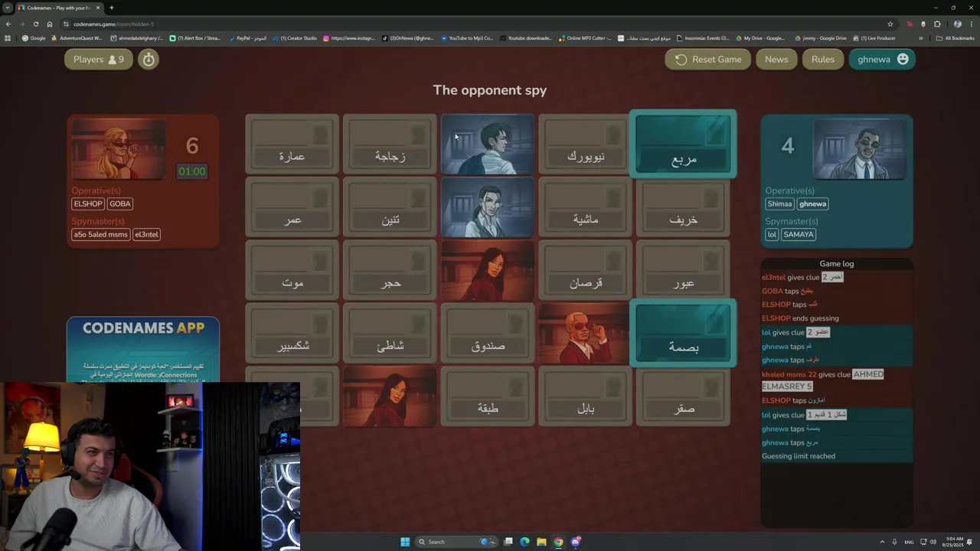The width and height of the screenshot is (980, 551).
Task: Open the AdventureQuest bookmark
Action: [75, 38]
